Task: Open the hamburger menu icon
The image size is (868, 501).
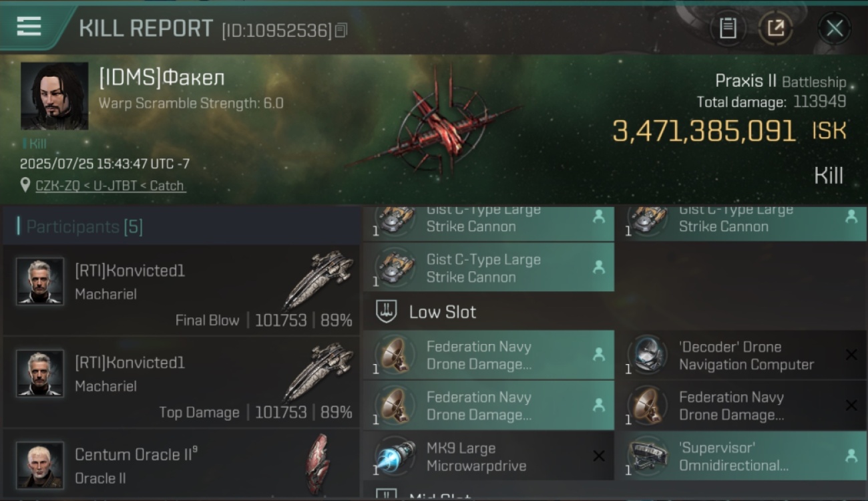Action: click(29, 27)
